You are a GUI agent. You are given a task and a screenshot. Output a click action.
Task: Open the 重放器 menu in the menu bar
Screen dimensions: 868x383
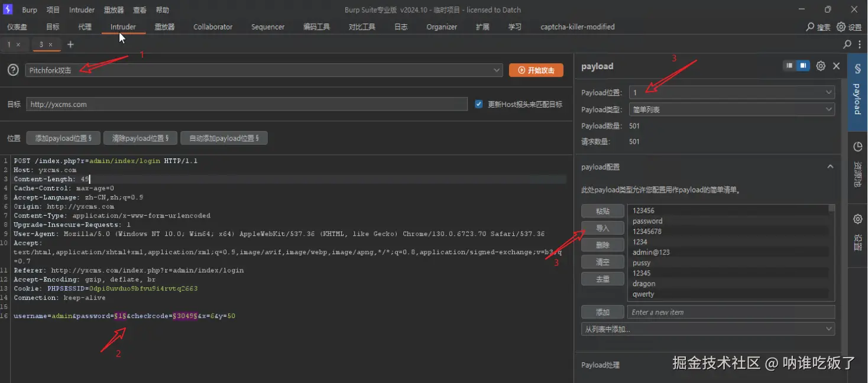[x=114, y=10]
